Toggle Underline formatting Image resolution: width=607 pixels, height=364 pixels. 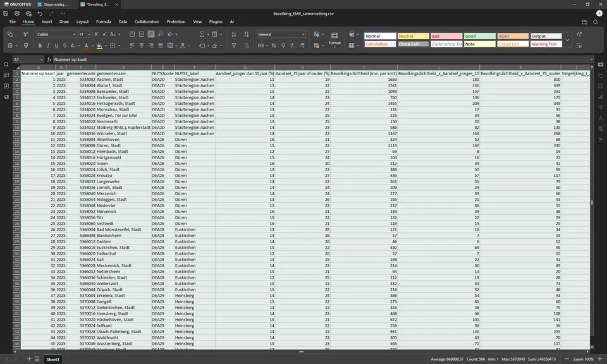point(56,45)
